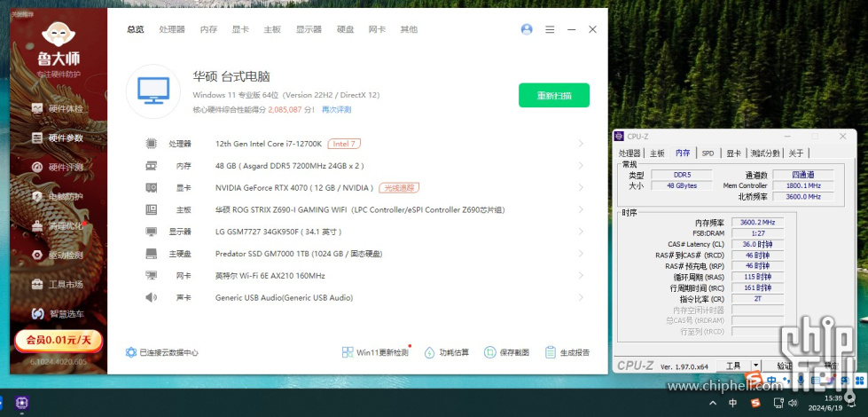Click the Sogou S icon in the tray
This screenshot has height=417, width=868.
click(x=755, y=403)
